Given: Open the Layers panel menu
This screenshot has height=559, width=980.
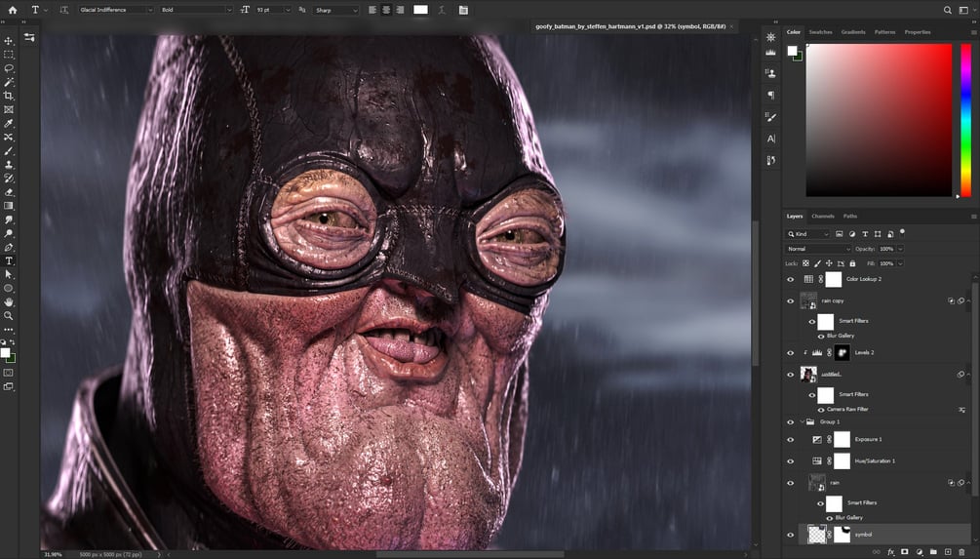Looking at the screenshot, I should (x=973, y=217).
